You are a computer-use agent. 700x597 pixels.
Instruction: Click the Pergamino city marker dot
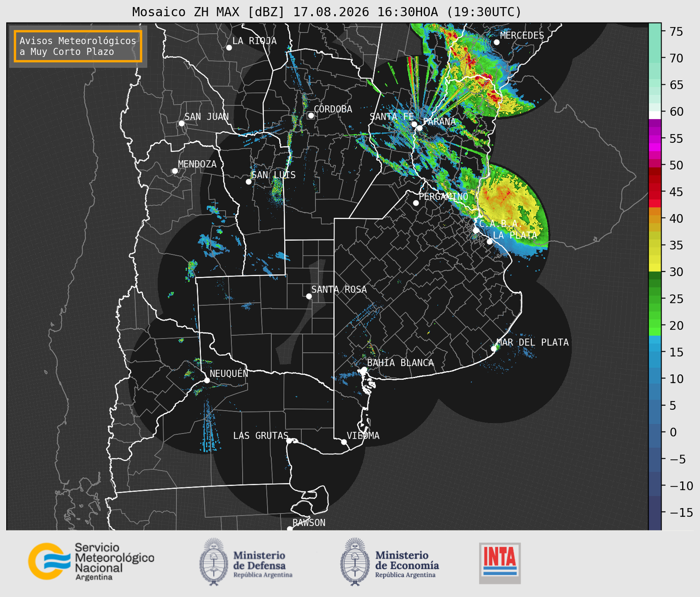click(x=416, y=203)
